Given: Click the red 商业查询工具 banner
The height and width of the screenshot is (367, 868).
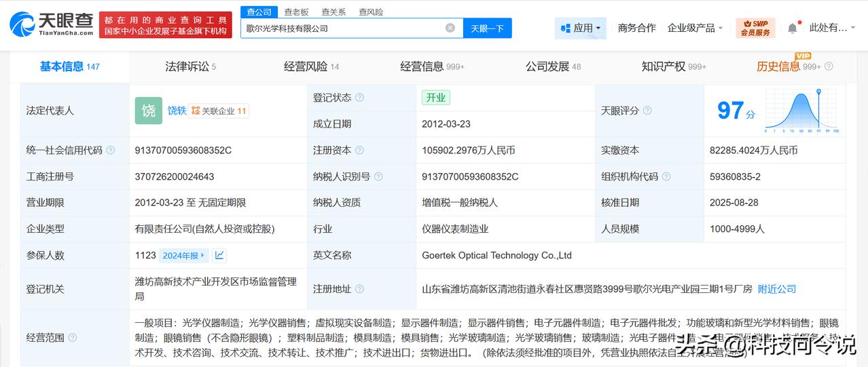Looking at the screenshot, I should (x=166, y=24).
